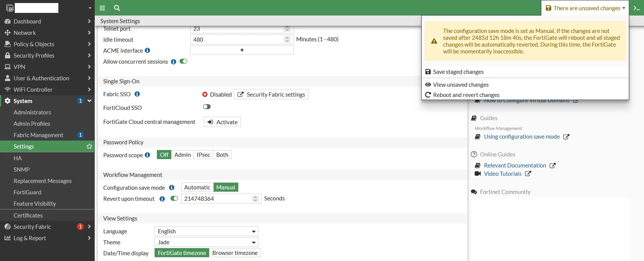
Task: Set Password scope to Off
Action: [x=164, y=155]
